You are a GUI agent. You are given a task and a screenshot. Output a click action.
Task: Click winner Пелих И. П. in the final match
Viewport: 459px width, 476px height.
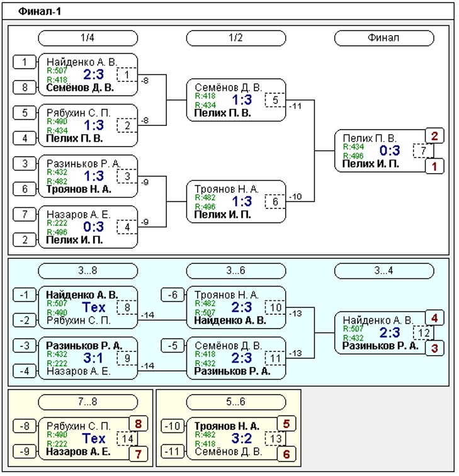point(371,164)
